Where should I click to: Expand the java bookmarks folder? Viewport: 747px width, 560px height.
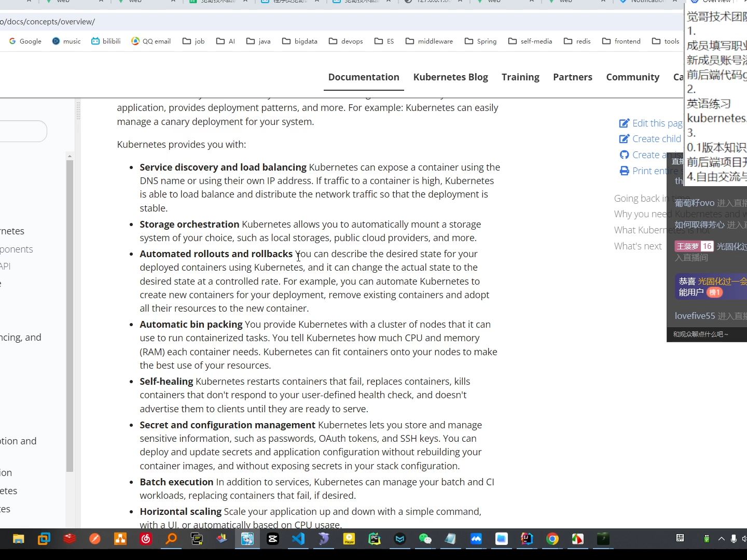coord(258,41)
